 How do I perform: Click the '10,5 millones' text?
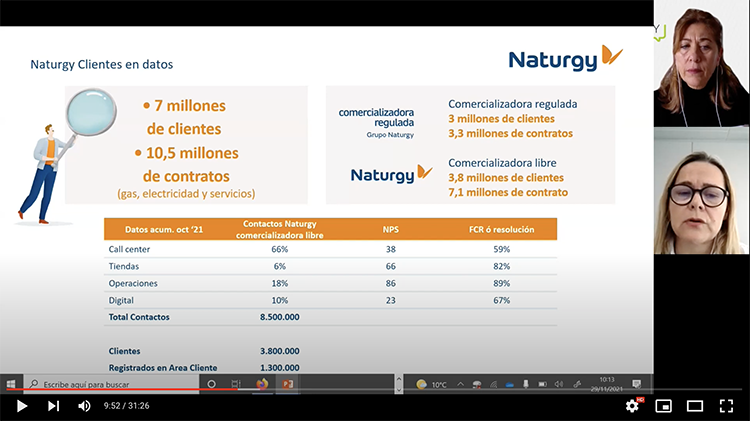187,153
